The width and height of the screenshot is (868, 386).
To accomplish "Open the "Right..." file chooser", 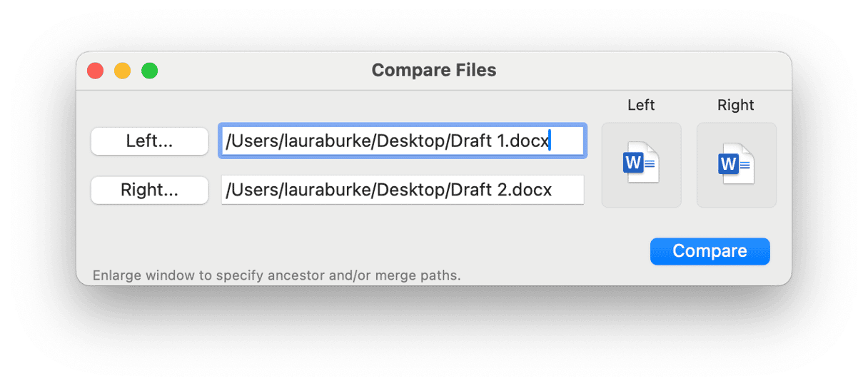I will pos(149,191).
